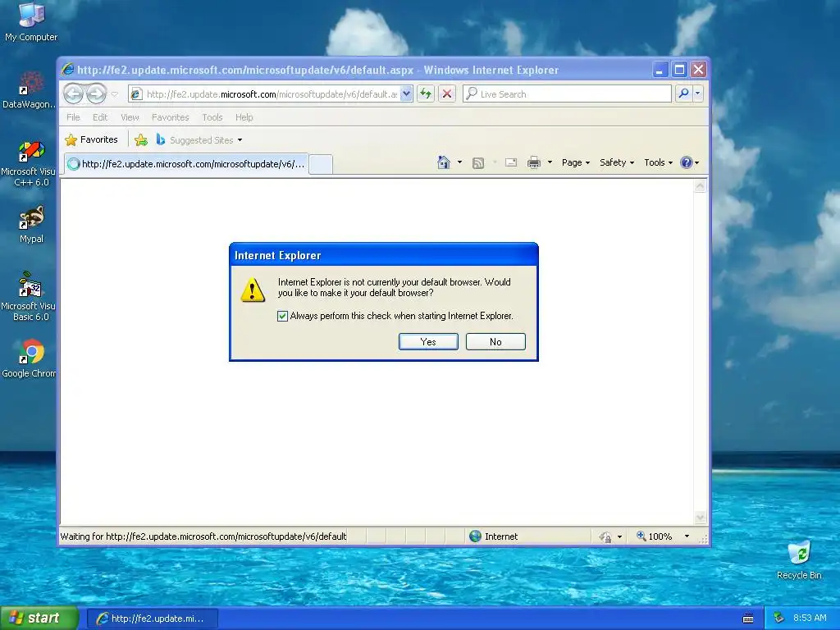This screenshot has width=840, height=630.
Task: Open the Favorites menu
Action: pyautogui.click(x=171, y=117)
